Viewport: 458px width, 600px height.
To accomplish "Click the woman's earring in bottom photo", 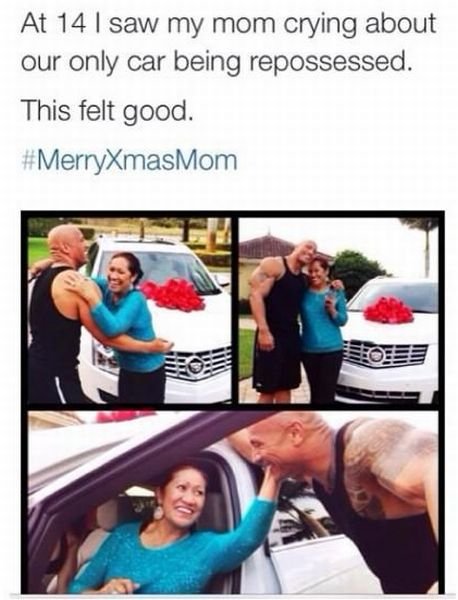I will click(158, 512).
